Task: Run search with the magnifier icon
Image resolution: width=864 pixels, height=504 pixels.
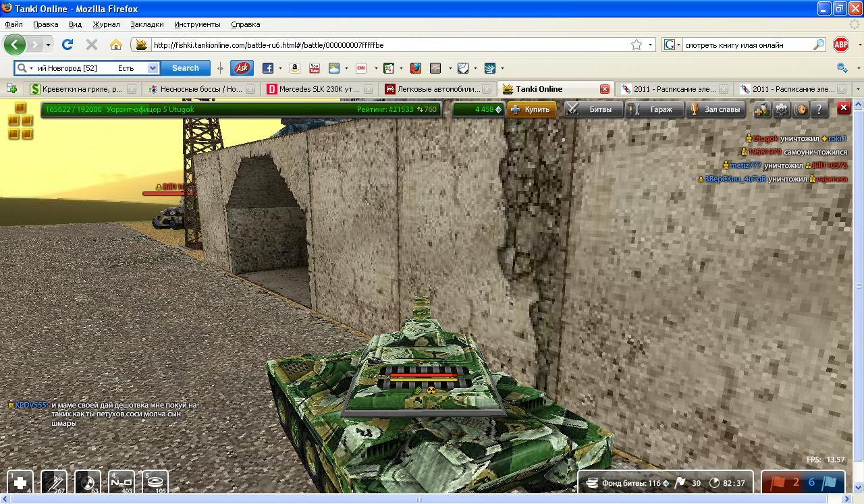Action: (819, 45)
